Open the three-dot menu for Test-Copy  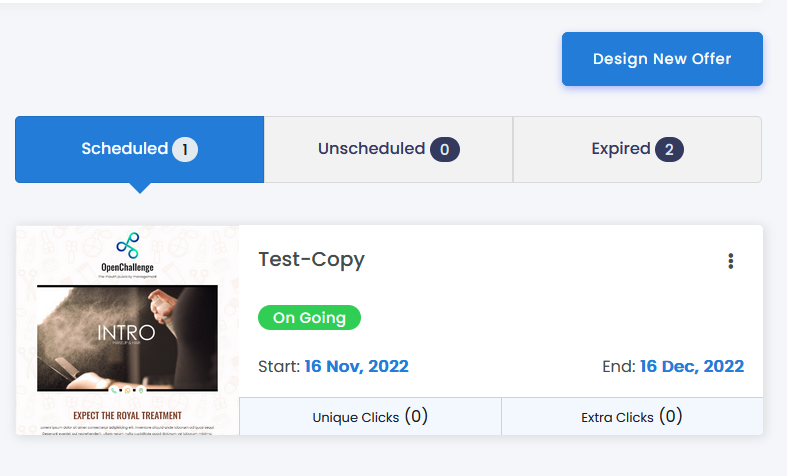[731, 261]
